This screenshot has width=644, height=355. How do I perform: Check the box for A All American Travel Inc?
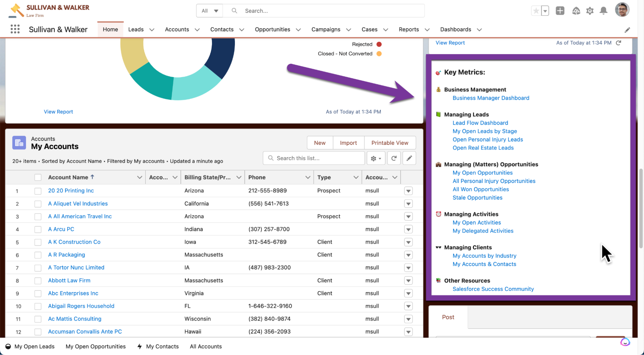pos(38,216)
